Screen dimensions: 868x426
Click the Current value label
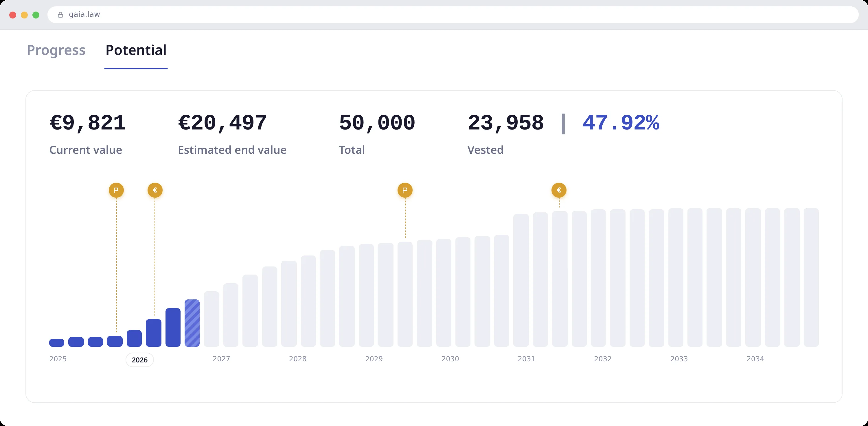click(x=86, y=150)
